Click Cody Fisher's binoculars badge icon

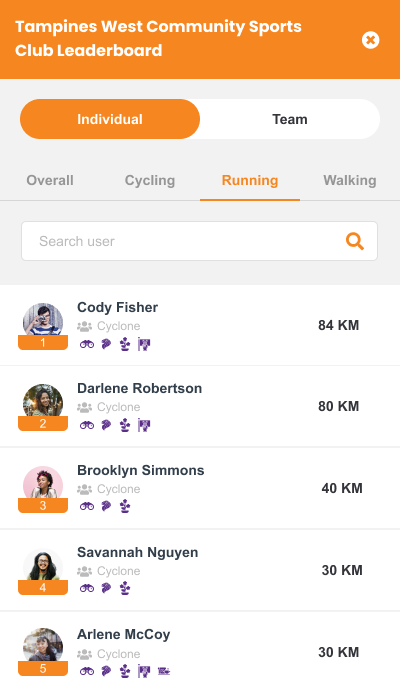(x=87, y=344)
